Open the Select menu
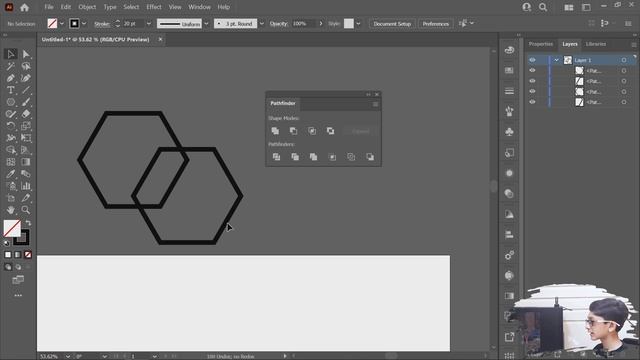 pos(131,7)
